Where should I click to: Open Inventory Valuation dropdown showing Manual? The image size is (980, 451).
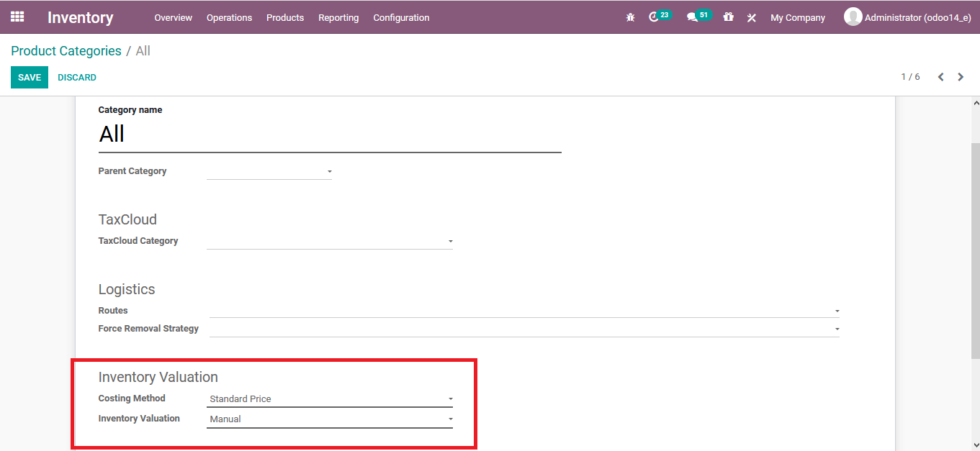pos(330,419)
